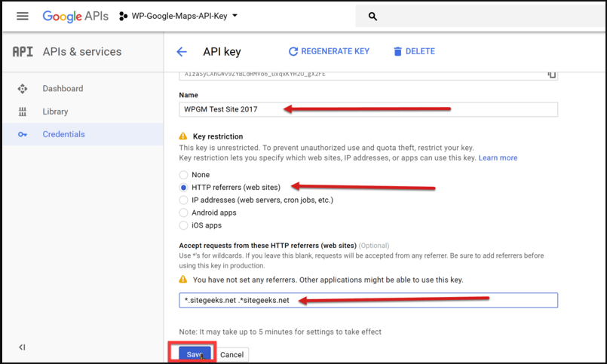This screenshot has height=364, width=607.
Task: Click the Library icon
Action: (x=23, y=112)
